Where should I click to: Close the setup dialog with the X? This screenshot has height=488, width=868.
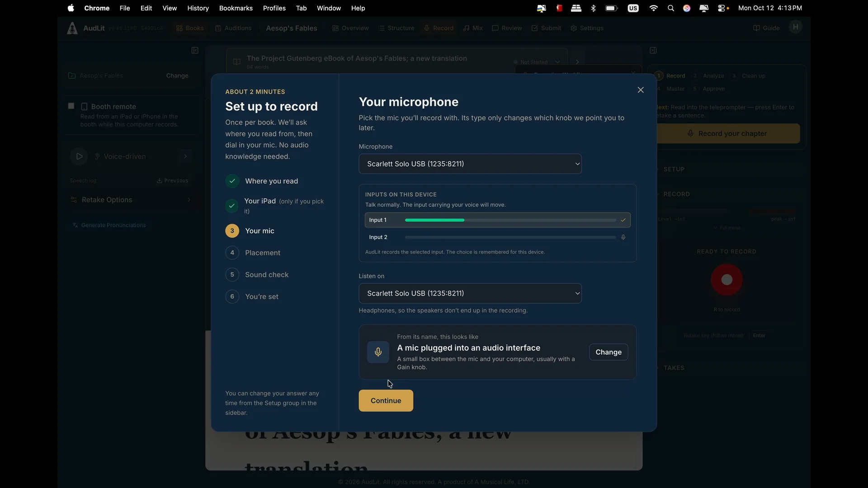(x=640, y=90)
